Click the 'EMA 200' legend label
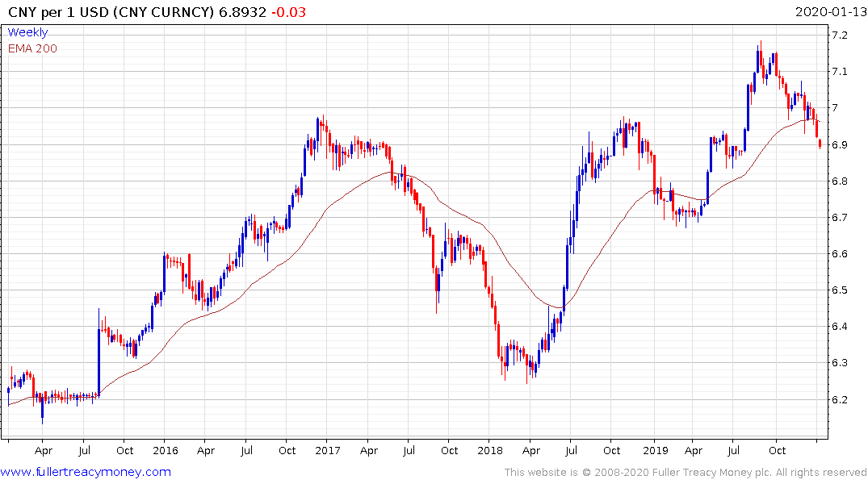 (32, 48)
